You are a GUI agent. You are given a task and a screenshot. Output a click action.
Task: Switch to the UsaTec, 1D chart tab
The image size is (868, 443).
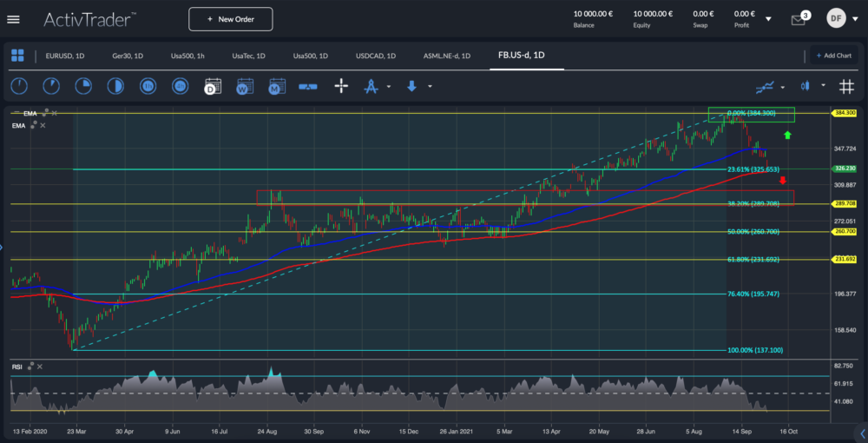click(x=248, y=56)
